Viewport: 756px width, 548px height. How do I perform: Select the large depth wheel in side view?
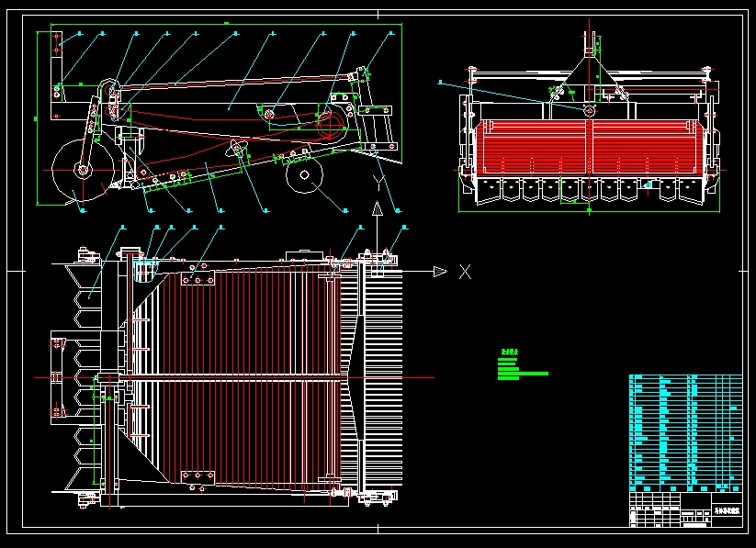(x=83, y=170)
